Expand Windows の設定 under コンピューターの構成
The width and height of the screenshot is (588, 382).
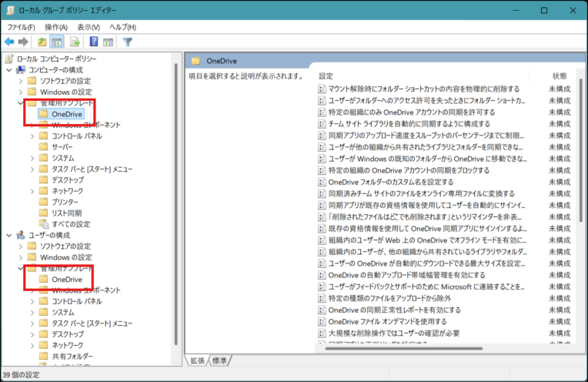[x=21, y=92]
